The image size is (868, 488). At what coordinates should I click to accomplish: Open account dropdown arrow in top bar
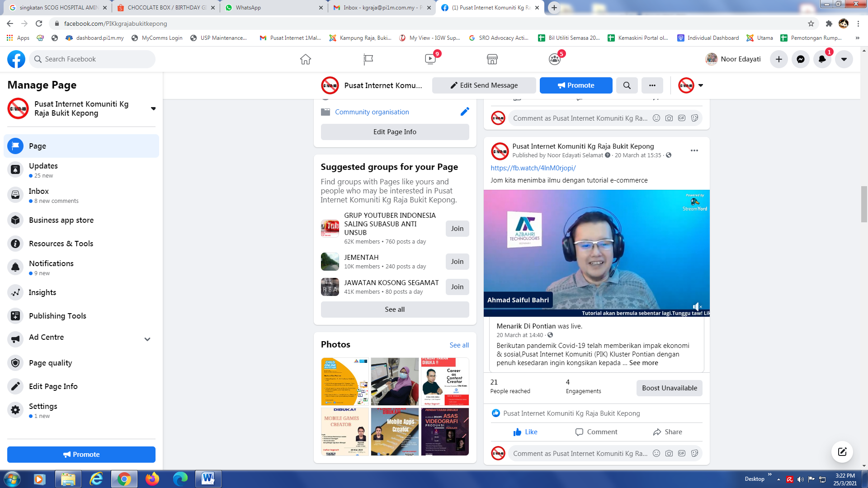point(844,59)
